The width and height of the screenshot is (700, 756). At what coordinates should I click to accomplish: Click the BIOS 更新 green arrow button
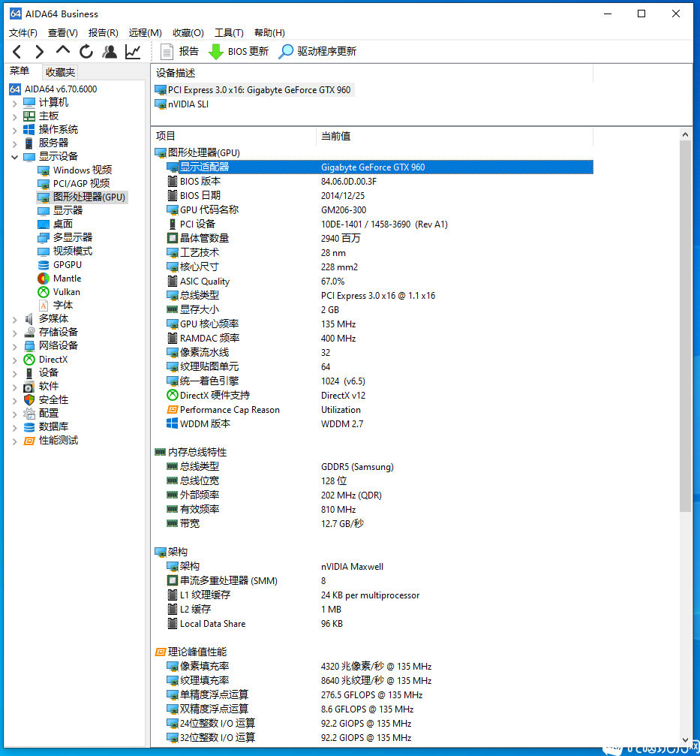coord(239,52)
